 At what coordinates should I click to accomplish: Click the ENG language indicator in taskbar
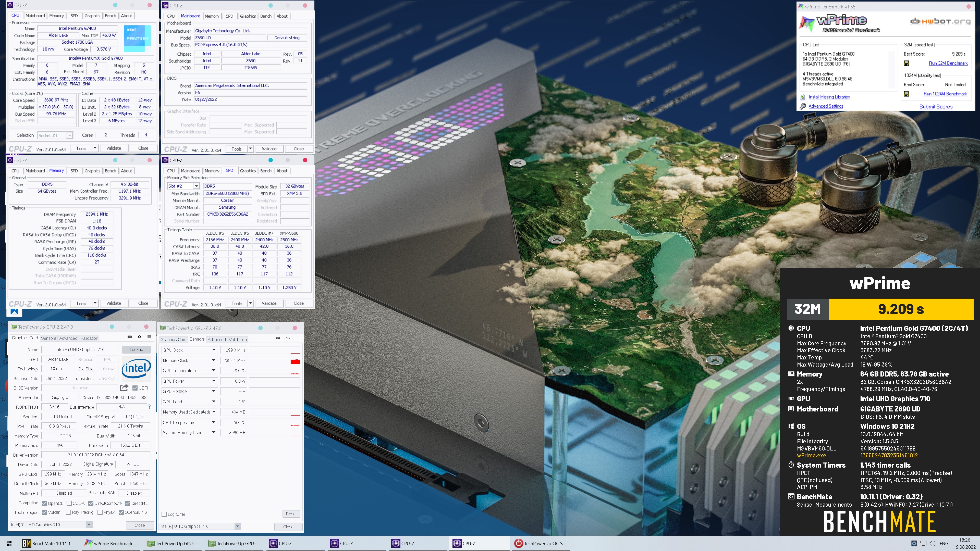click(944, 543)
